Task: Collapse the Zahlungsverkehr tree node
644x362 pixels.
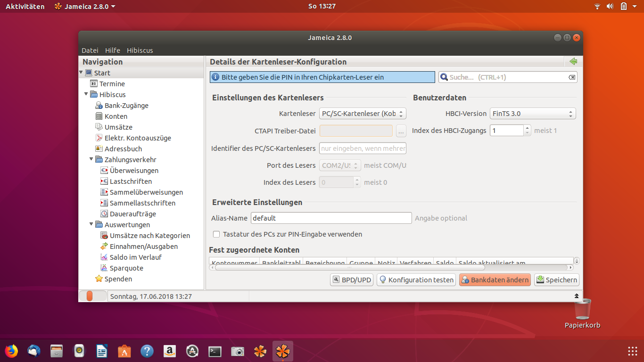Action: (x=91, y=159)
